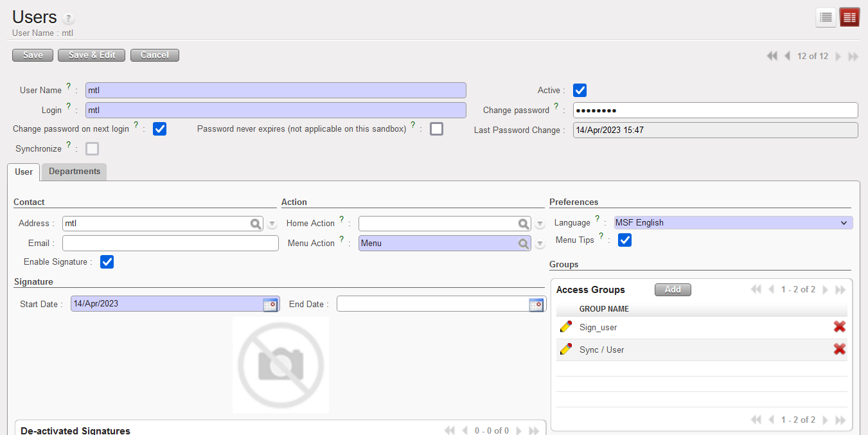Remove the Sync / User access group
868x435 pixels.
pos(839,350)
